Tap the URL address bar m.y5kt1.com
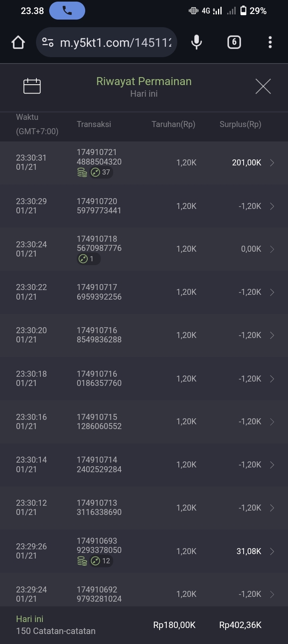 [115, 42]
